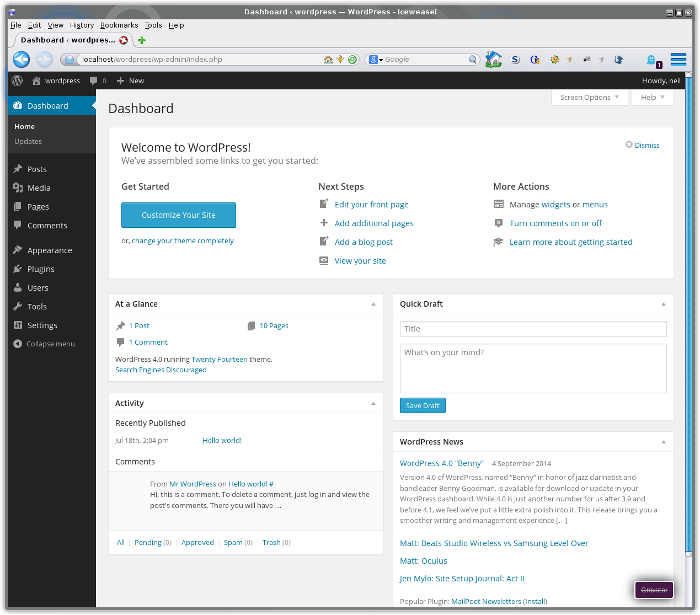Open the browser Help menu
The width and height of the screenshot is (700, 615).
coord(177,25)
